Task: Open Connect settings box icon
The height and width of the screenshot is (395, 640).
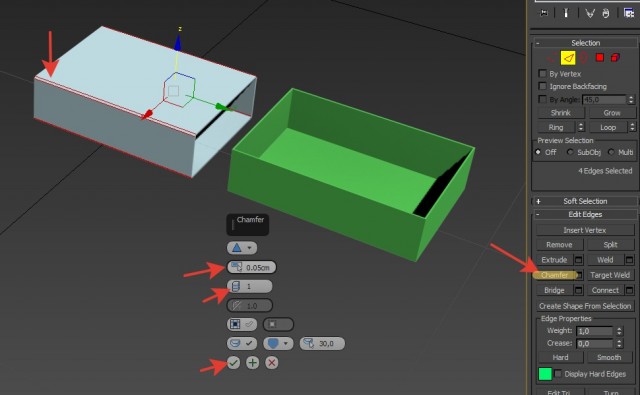Action: (629, 290)
